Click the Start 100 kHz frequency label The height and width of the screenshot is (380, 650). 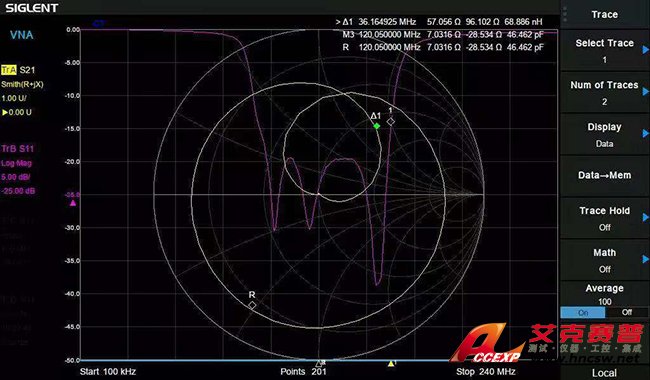(x=108, y=371)
